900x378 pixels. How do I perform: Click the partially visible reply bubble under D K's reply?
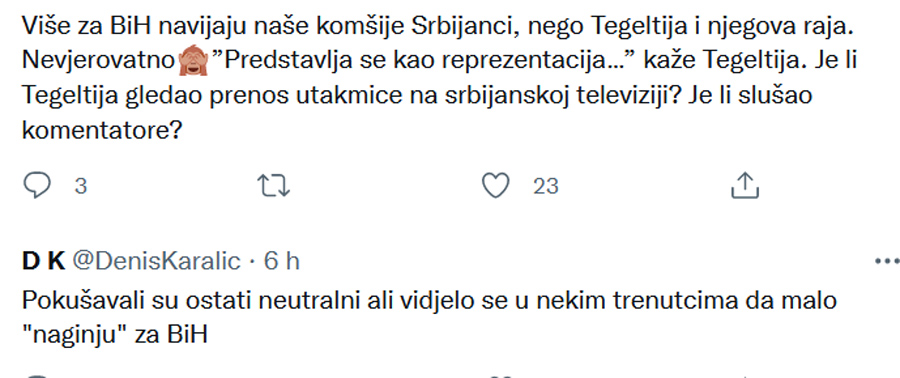37,376
